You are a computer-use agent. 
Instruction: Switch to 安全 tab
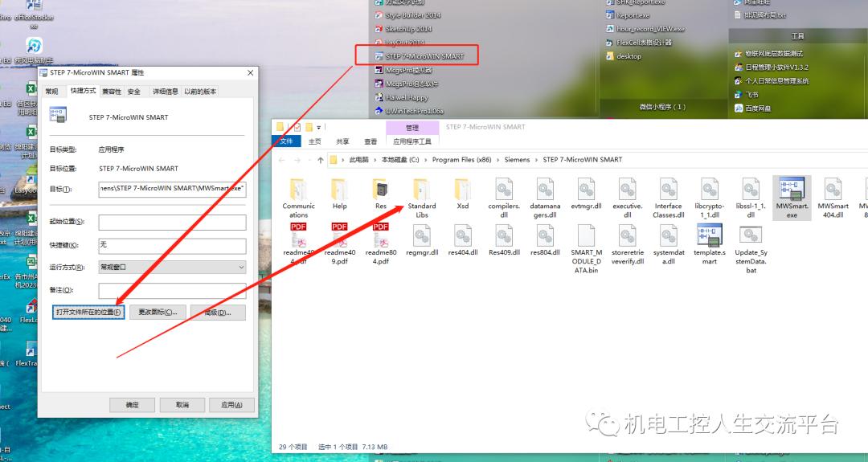134,92
